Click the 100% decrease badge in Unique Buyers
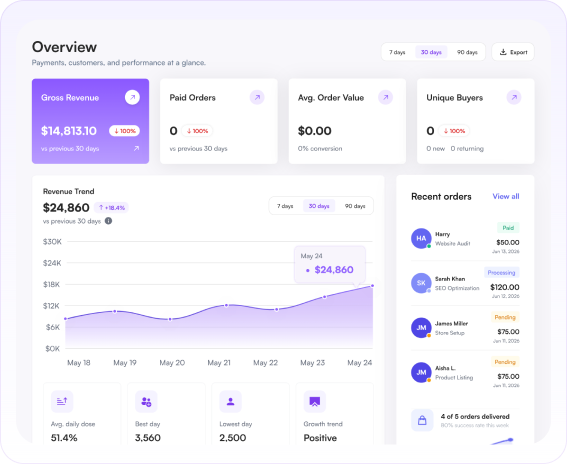This screenshot has height=464, width=567. coord(454,131)
